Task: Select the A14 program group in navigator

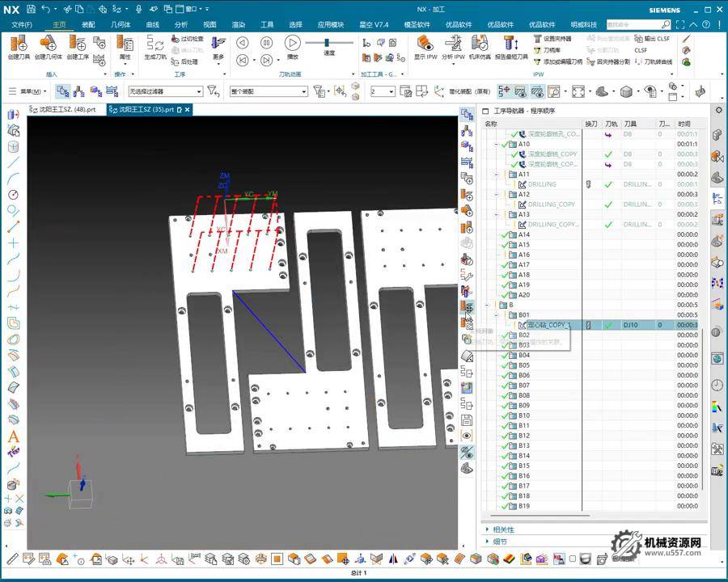Action: pos(524,234)
